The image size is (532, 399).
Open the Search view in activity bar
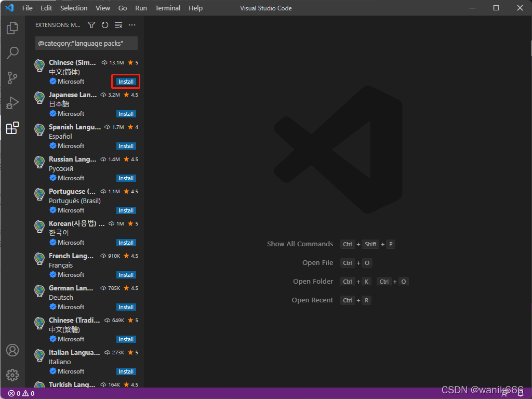(x=12, y=53)
